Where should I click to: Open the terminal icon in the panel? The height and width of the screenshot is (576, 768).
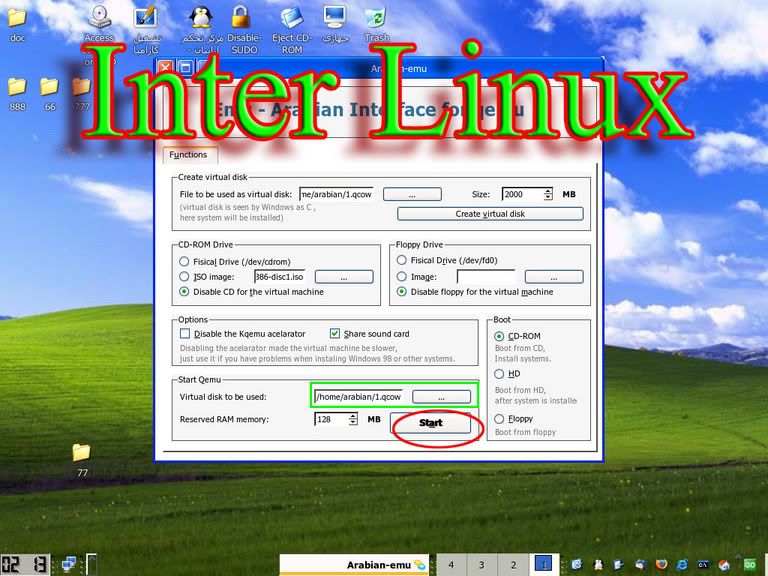pos(703,565)
